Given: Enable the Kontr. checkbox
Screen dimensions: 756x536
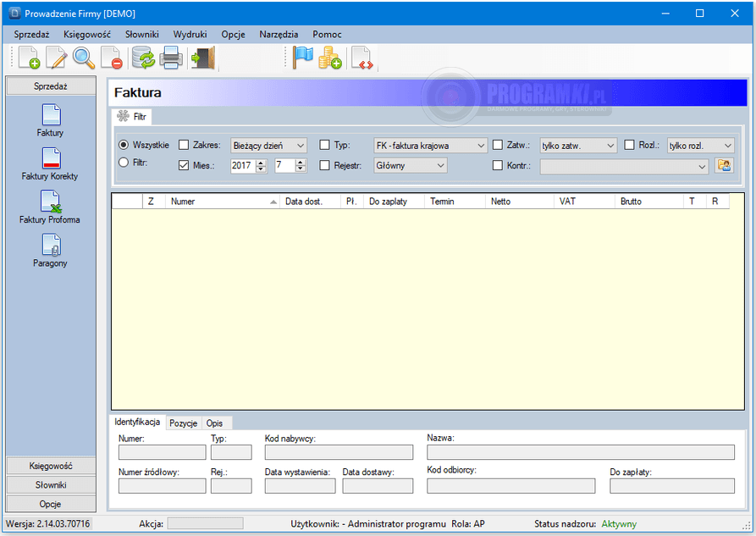Looking at the screenshot, I should 498,165.
